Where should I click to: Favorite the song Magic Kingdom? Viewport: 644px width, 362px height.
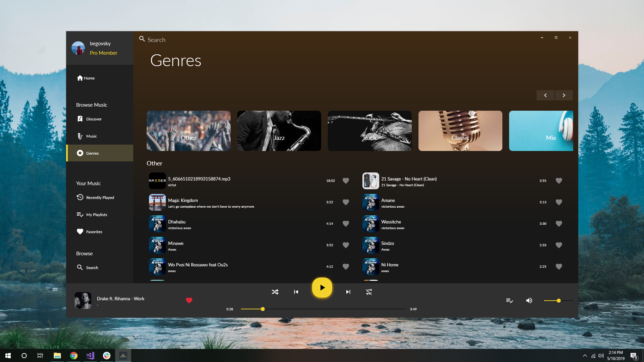346,202
